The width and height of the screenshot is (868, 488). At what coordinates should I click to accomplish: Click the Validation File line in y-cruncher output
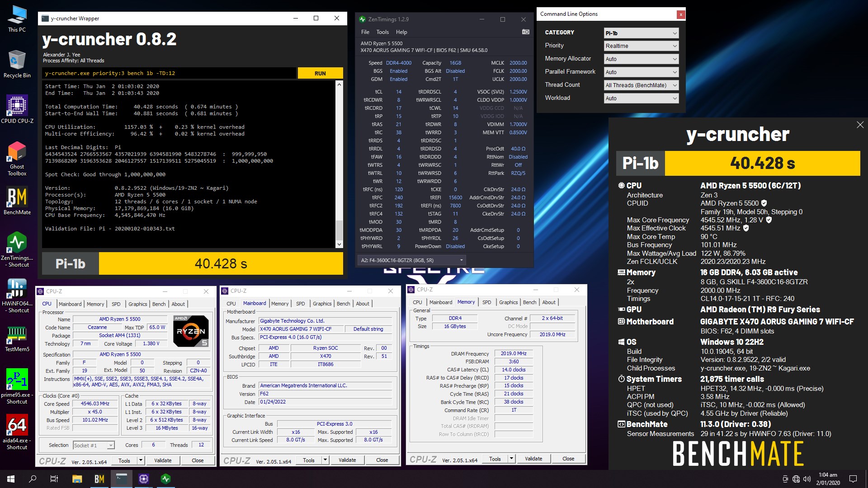click(110, 229)
